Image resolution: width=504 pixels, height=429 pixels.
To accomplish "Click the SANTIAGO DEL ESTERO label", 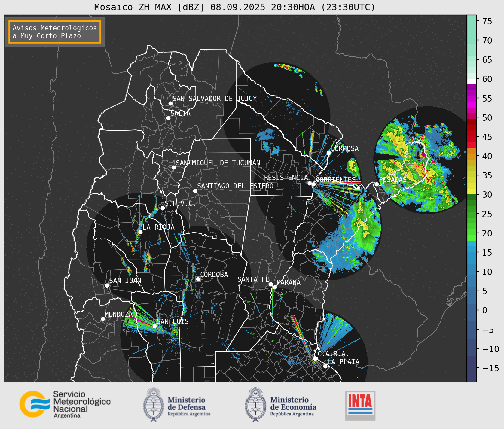I will click(235, 186).
